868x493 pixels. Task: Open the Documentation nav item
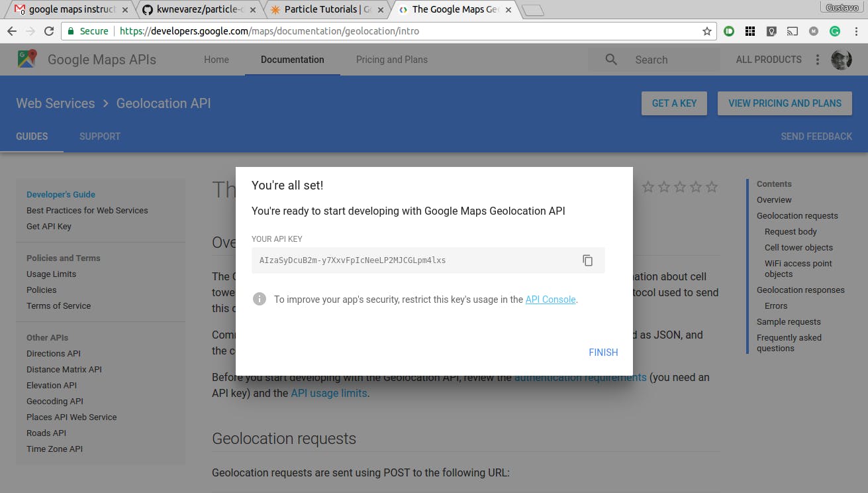coord(293,60)
